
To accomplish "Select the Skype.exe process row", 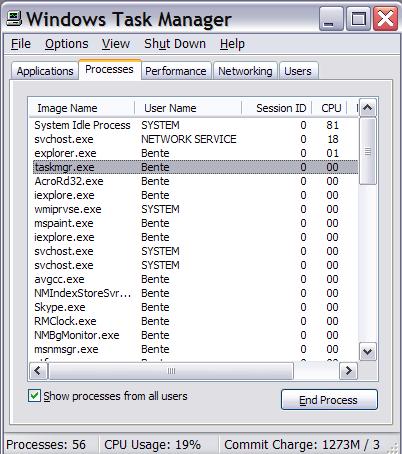I will click(195, 307).
